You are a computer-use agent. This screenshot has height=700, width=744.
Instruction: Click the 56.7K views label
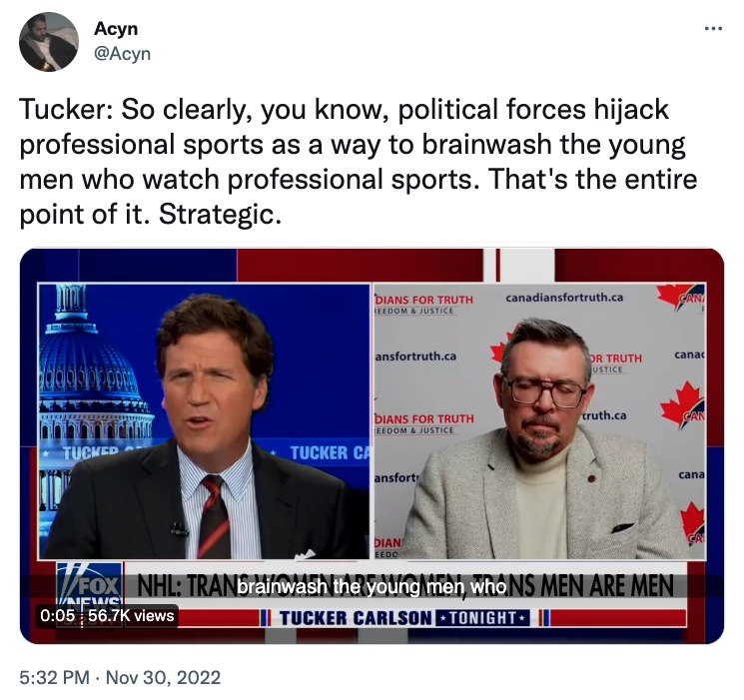[131, 615]
